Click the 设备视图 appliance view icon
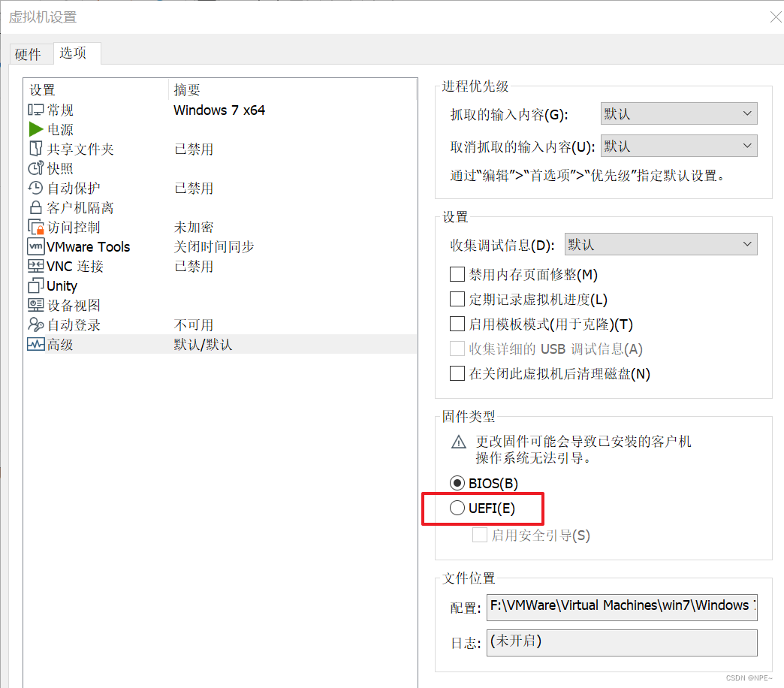 pos(35,305)
